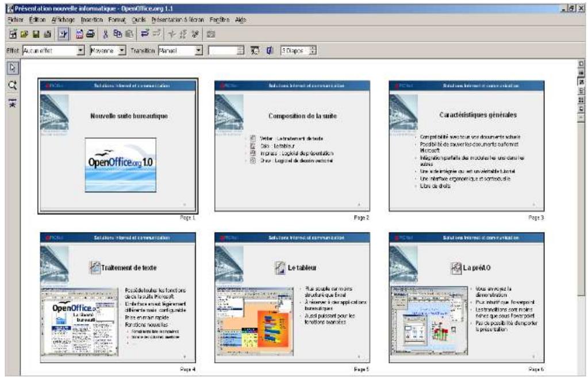
Task: Click the Effects tool in left toolbar
Action: click(13, 103)
